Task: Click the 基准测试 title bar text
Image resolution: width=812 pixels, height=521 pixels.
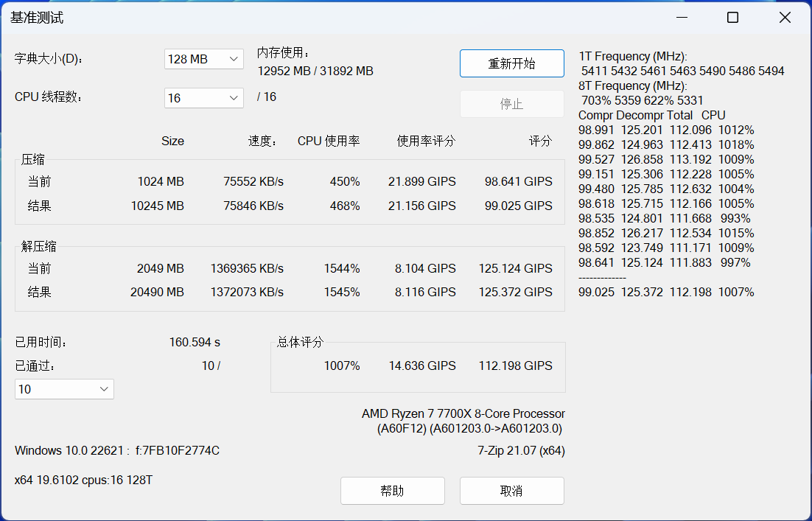Action: click(37, 17)
